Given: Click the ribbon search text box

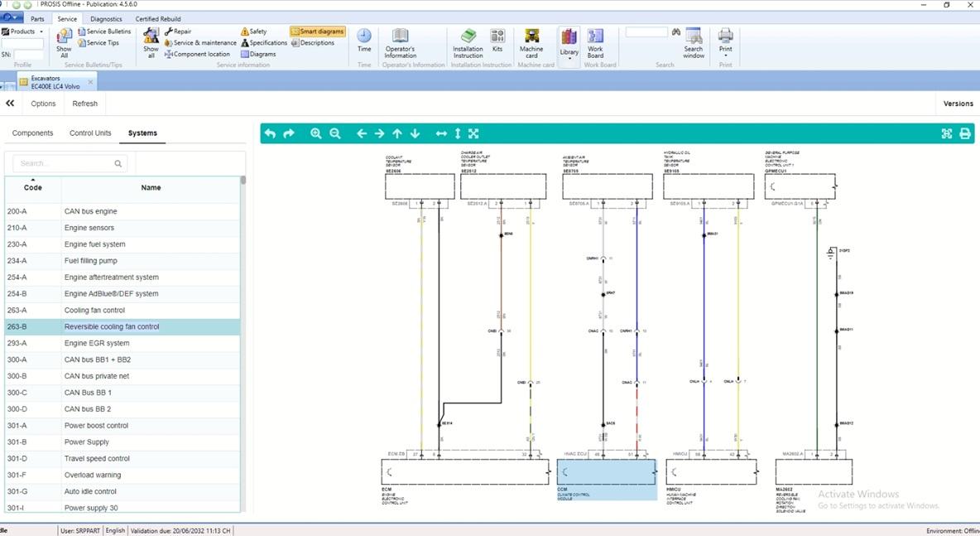Looking at the screenshot, I should 646,32.
